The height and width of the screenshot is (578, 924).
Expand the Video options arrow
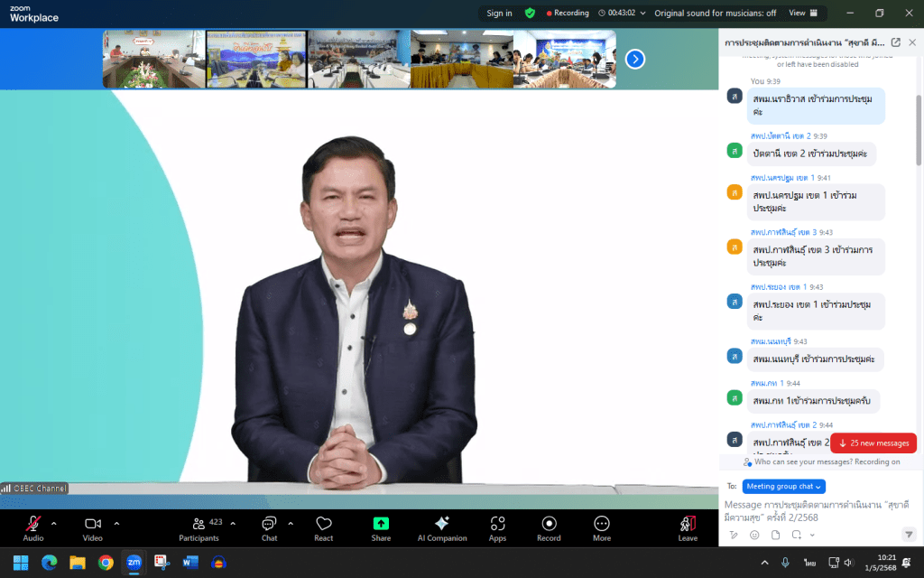click(x=116, y=523)
